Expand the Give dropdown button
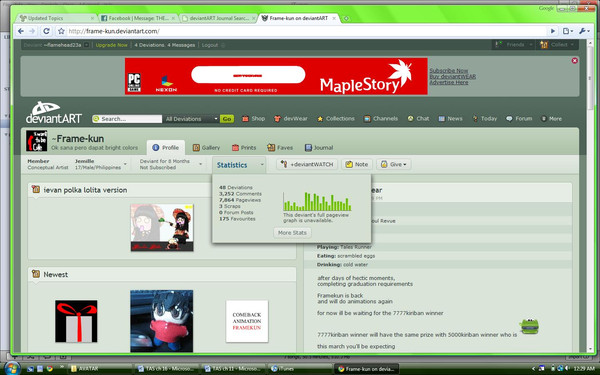Screen dimensions: 600x375 click(394, 164)
